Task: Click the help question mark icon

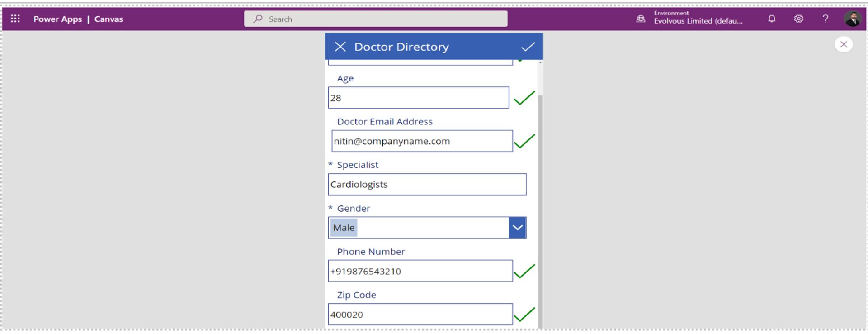Action: click(x=826, y=19)
